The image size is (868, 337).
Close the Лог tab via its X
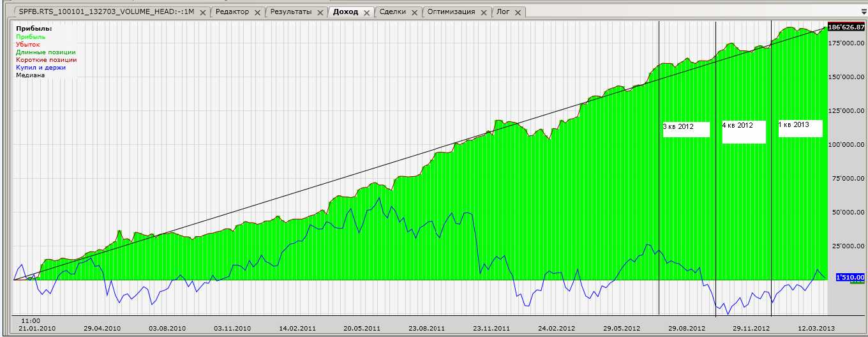518,12
